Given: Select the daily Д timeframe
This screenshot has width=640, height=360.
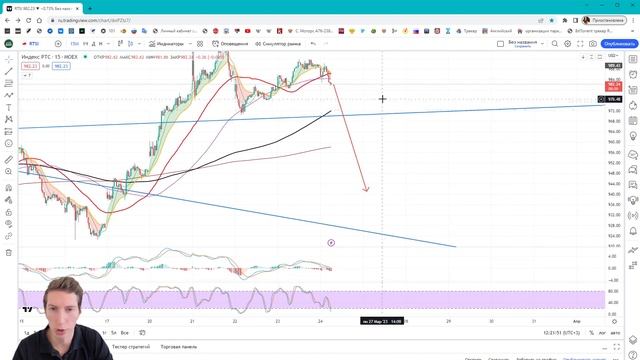Looking at the screenshot, I should pos(93,44).
